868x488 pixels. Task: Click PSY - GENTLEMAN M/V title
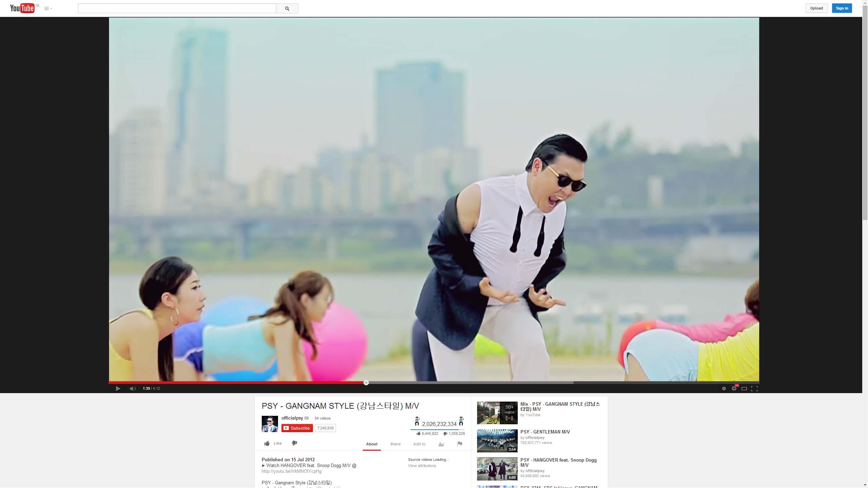point(545,432)
